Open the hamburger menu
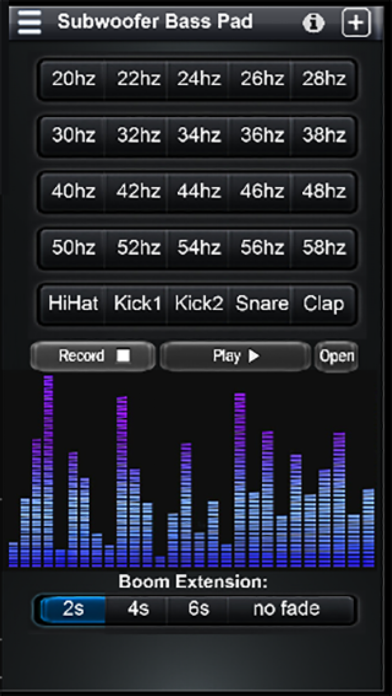 pyautogui.click(x=29, y=22)
